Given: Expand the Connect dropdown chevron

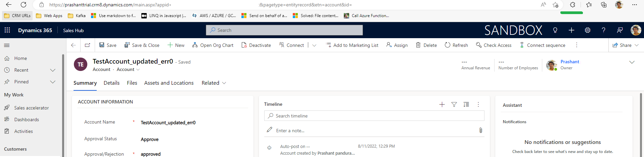Looking at the screenshot, I should coord(314,45).
